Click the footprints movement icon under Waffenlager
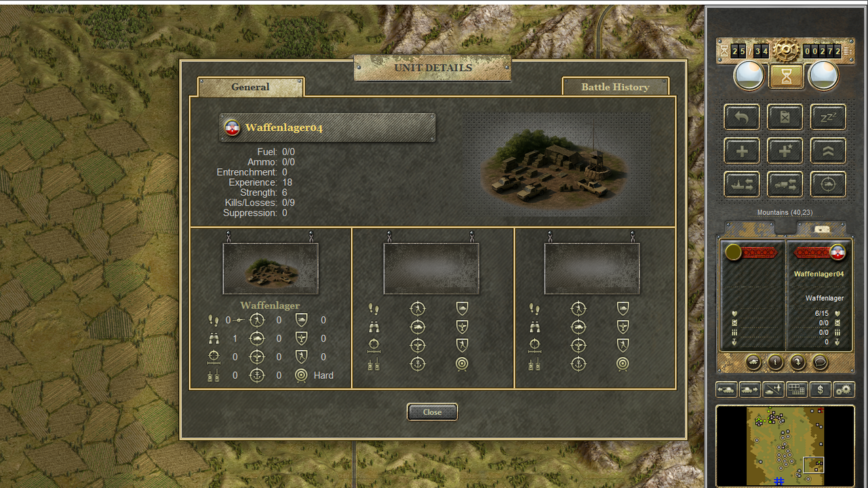Image resolution: width=868 pixels, height=488 pixels. (x=214, y=320)
